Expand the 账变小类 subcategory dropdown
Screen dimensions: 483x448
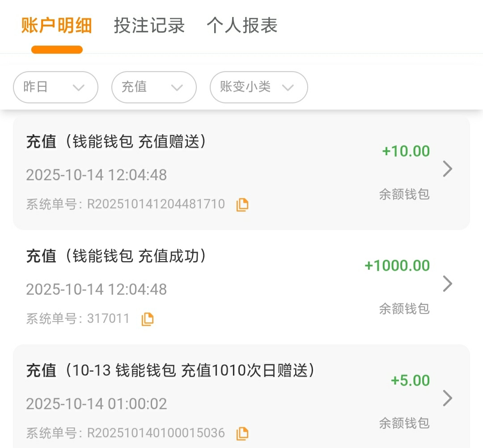click(x=258, y=87)
